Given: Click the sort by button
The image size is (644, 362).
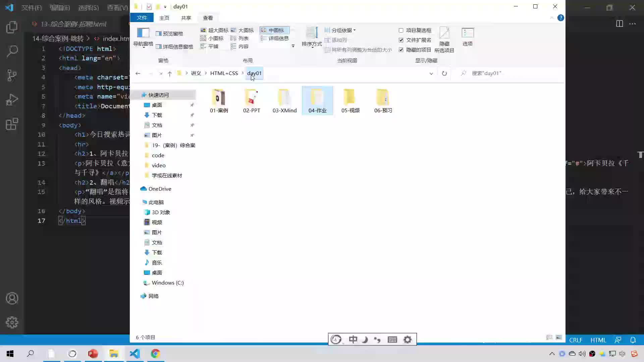Looking at the screenshot, I should [312, 37].
